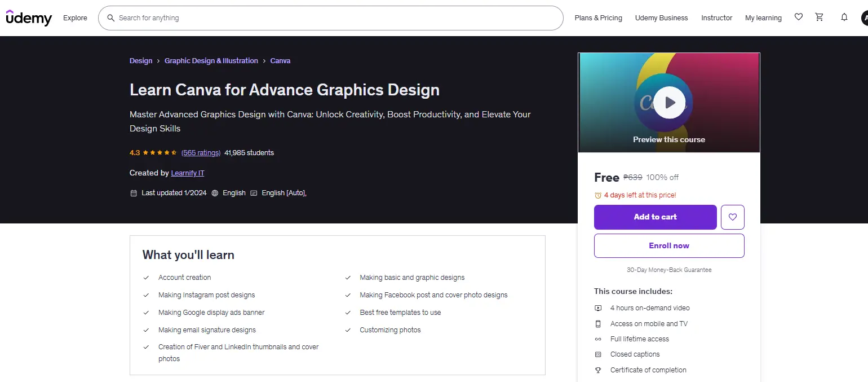Click checkmark next to Account creation
This screenshot has height=382, width=868.
pos(146,278)
